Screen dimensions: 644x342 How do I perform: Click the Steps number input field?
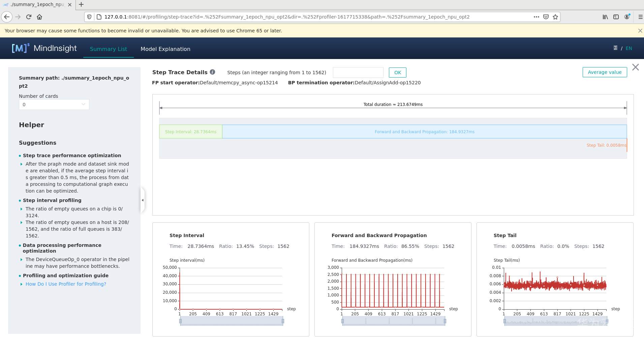(x=358, y=72)
